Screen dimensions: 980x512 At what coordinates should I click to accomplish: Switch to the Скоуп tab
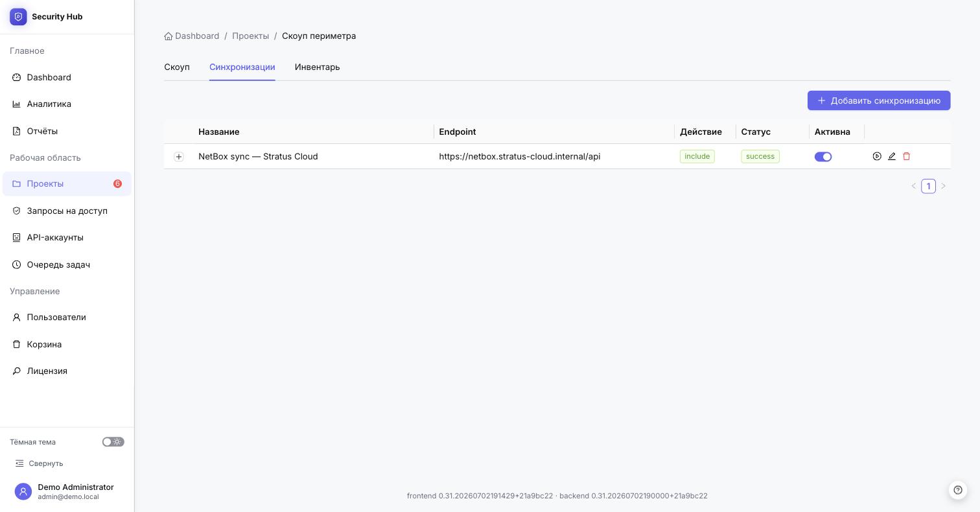(177, 67)
